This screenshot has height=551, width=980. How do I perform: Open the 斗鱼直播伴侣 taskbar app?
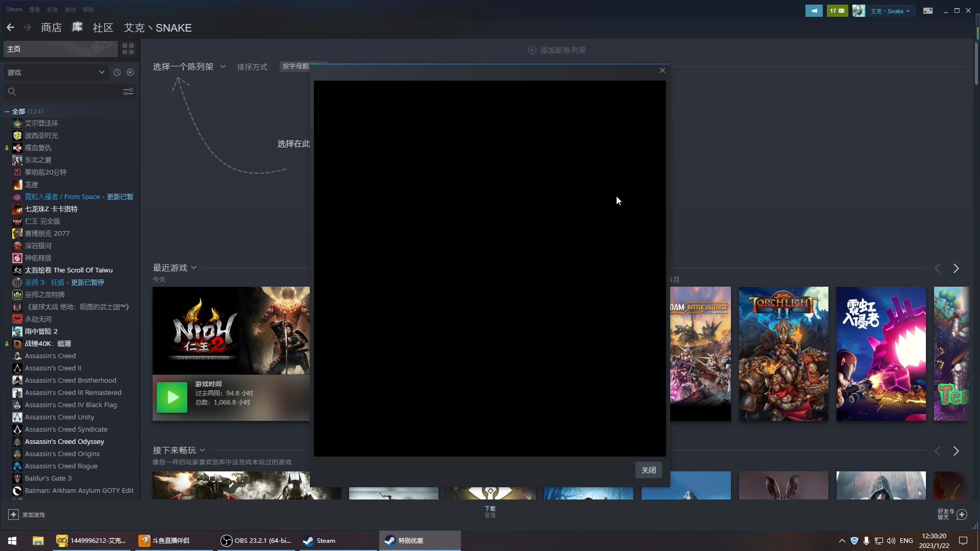pos(174,541)
